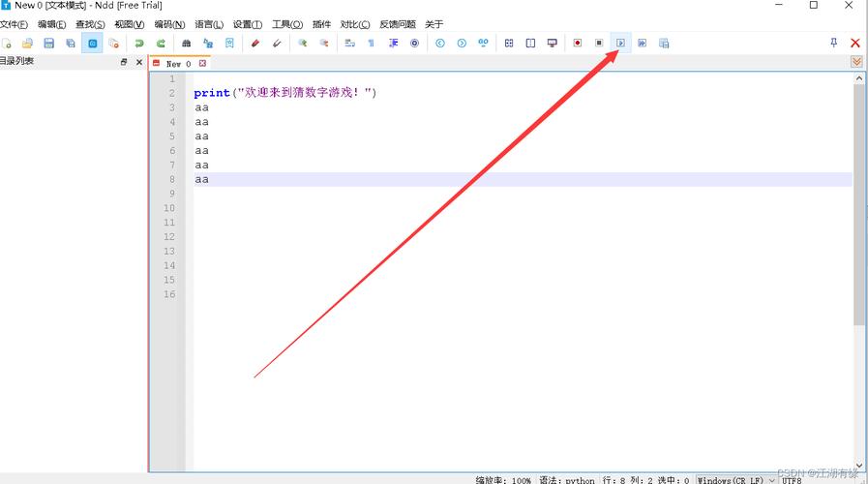Open a file using the folder icon
868x484 pixels.
pos(27,44)
